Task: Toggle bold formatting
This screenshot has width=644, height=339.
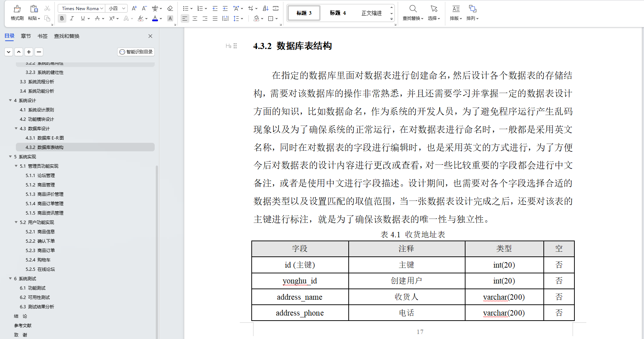Action: (x=62, y=18)
